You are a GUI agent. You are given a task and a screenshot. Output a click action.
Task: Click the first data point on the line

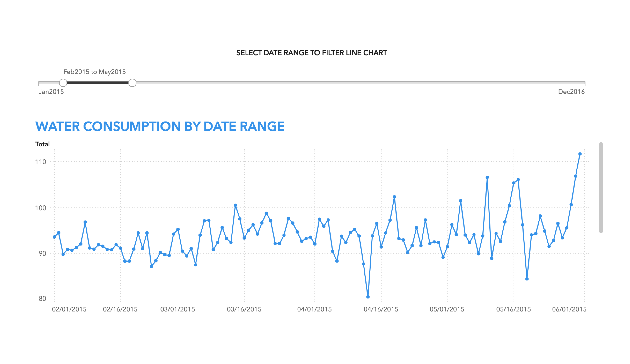pos(54,237)
